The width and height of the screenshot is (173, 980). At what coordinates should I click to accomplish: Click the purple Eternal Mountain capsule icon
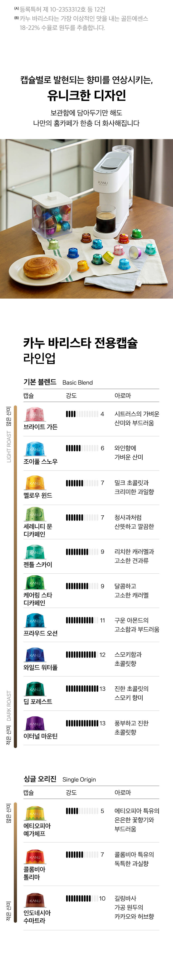pyautogui.click(x=35, y=723)
